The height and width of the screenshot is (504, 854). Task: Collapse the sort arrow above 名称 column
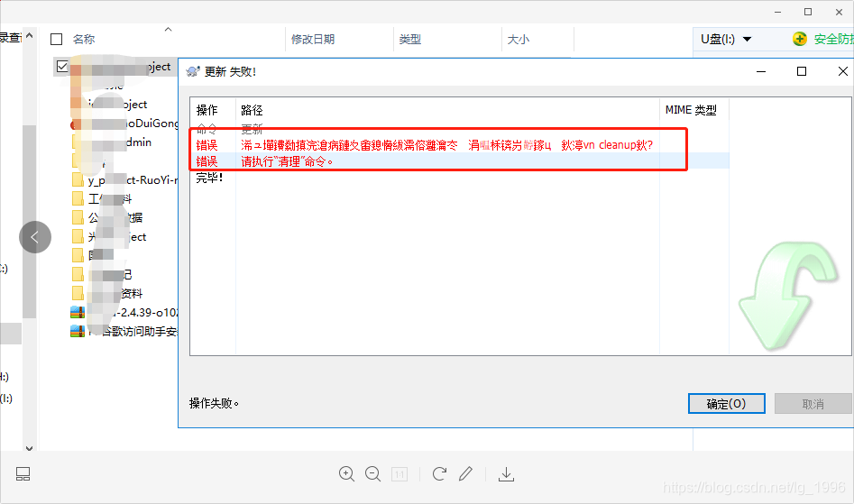pos(169,30)
